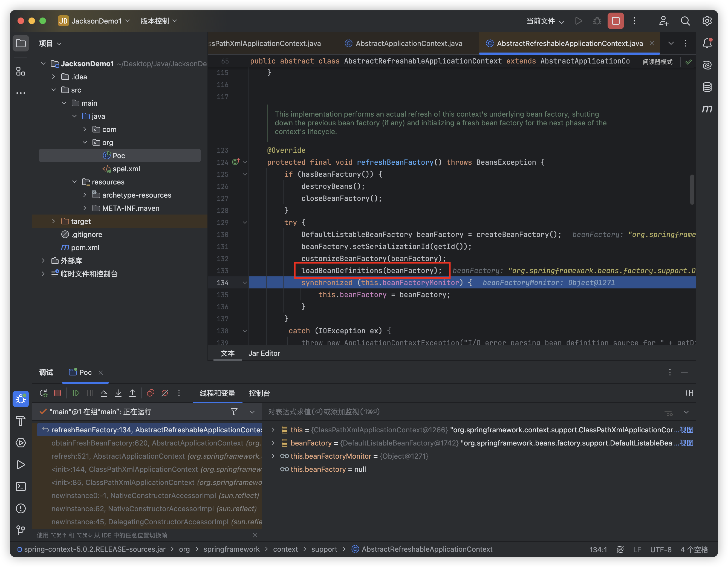Select Poc debug session tab
Viewport: 728px width, 567px height.
coord(85,372)
